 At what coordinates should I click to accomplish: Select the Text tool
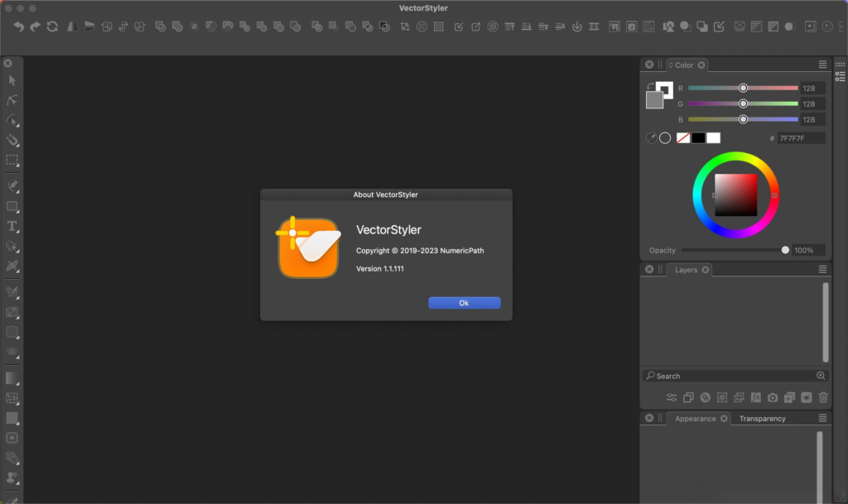(12, 226)
